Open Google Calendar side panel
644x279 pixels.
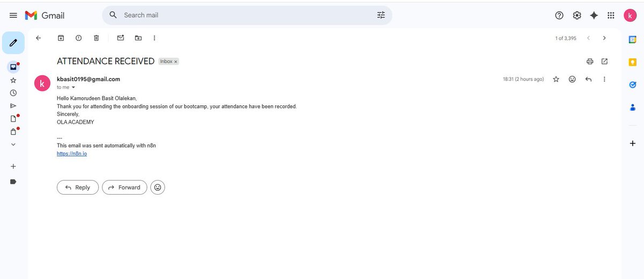coord(633,40)
